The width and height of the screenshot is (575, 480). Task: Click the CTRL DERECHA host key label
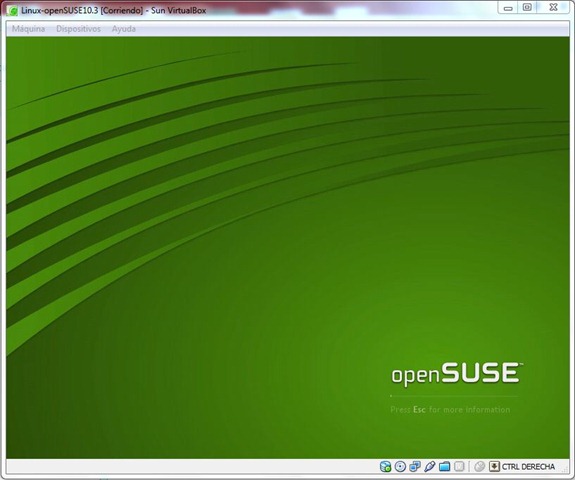528,467
